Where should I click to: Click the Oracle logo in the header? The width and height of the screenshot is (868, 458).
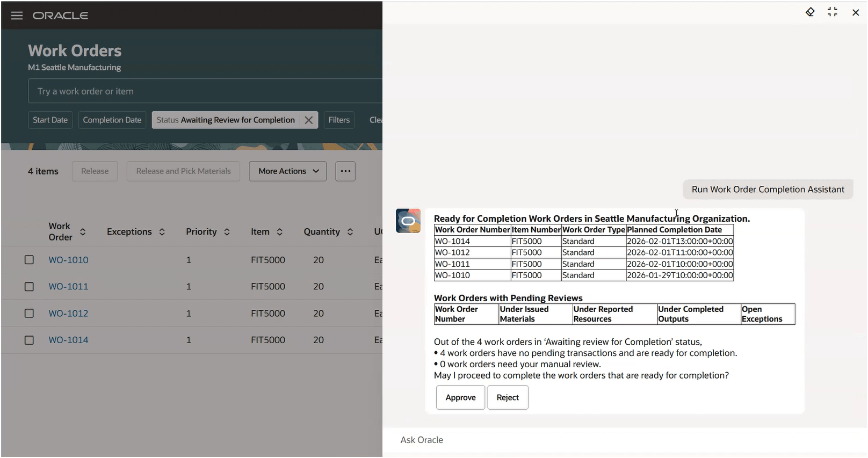click(x=60, y=16)
